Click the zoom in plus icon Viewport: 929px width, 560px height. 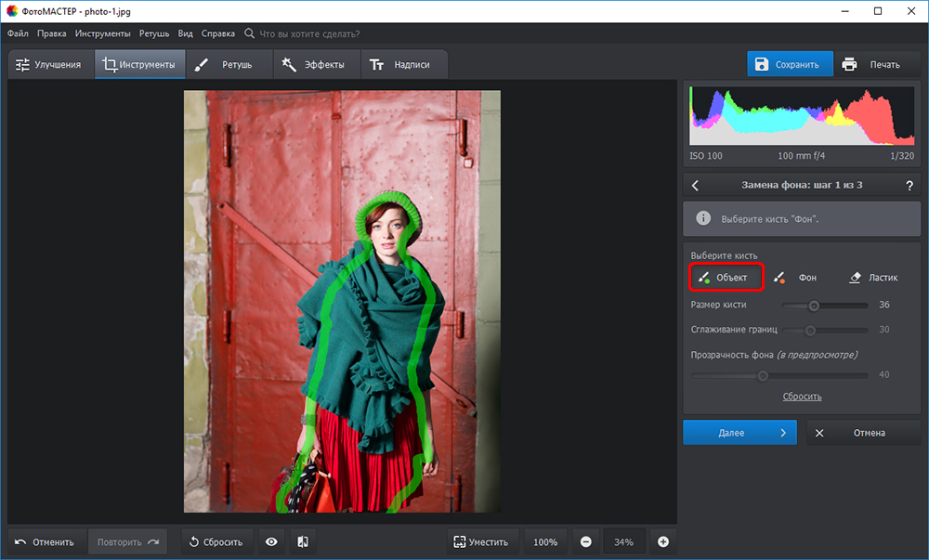pyautogui.click(x=663, y=542)
